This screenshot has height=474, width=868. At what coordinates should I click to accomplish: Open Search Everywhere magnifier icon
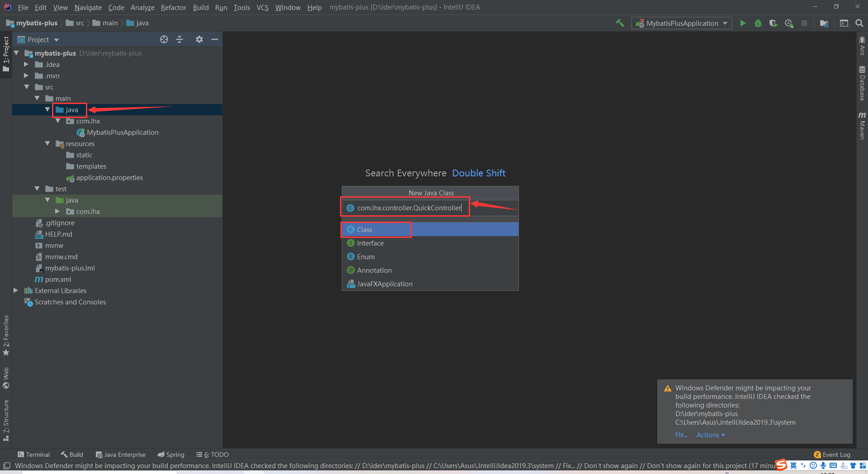point(859,23)
